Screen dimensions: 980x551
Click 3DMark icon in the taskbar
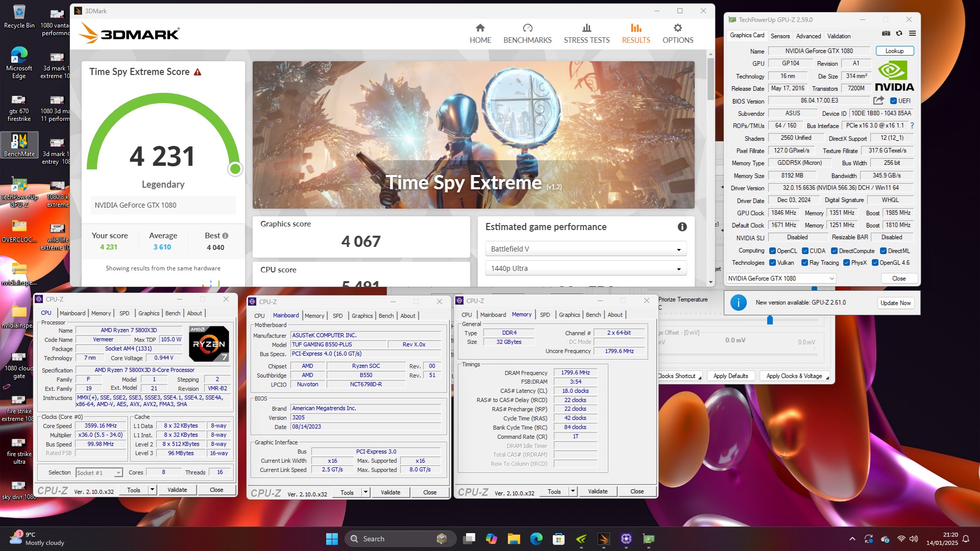604,539
